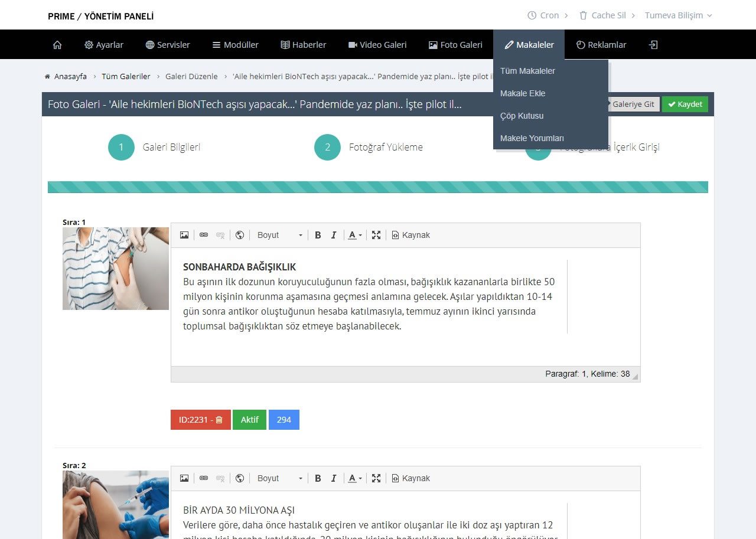756x539 pixels.
Task: Select Makele Yorumları from dropdown
Action: click(550, 138)
